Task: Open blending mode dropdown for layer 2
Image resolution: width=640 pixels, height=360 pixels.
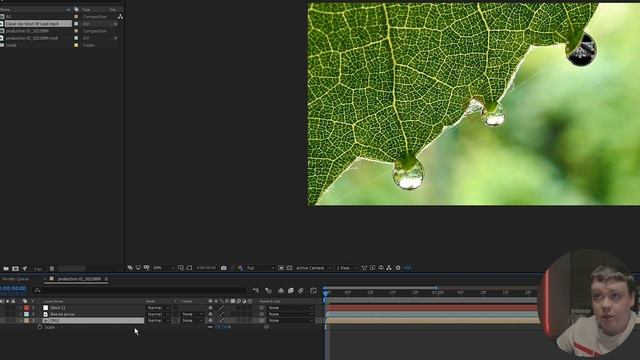Action: pos(158,314)
